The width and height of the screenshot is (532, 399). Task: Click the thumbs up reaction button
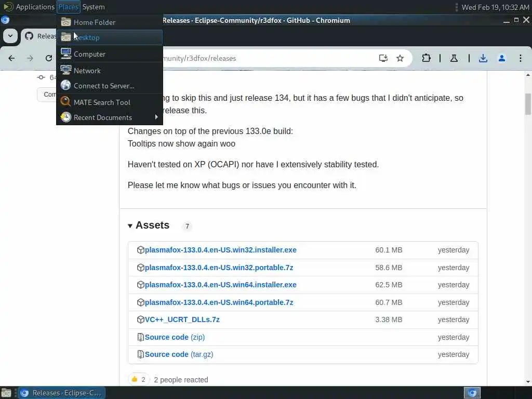point(138,379)
